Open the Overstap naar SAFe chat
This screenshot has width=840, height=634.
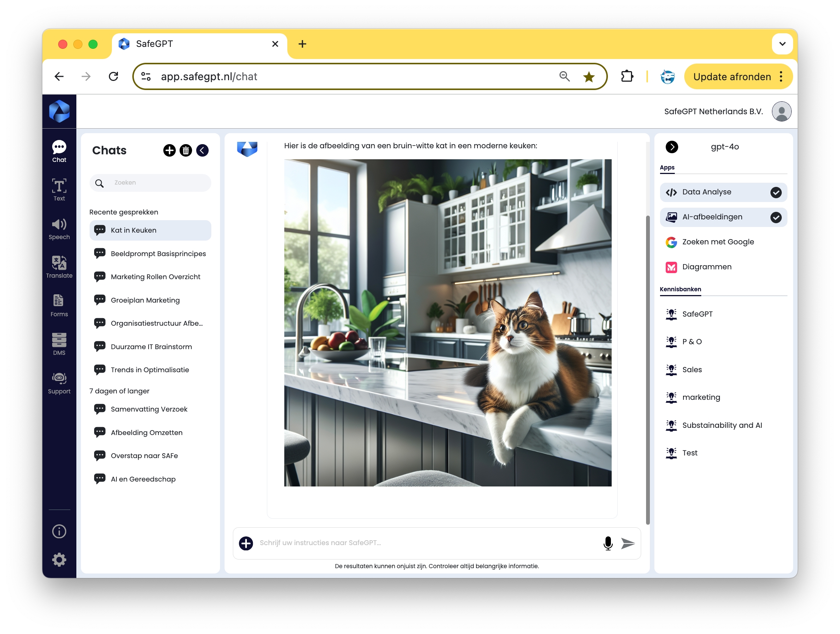pos(150,456)
